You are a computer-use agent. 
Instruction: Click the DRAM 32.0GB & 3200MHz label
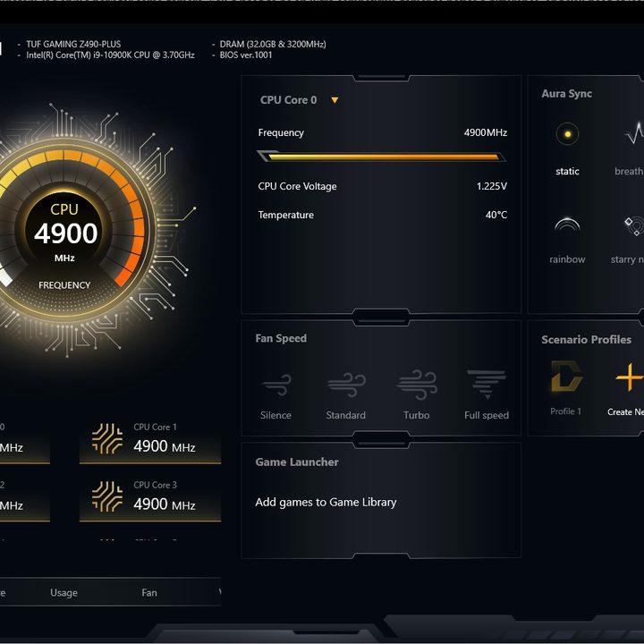coord(273,44)
